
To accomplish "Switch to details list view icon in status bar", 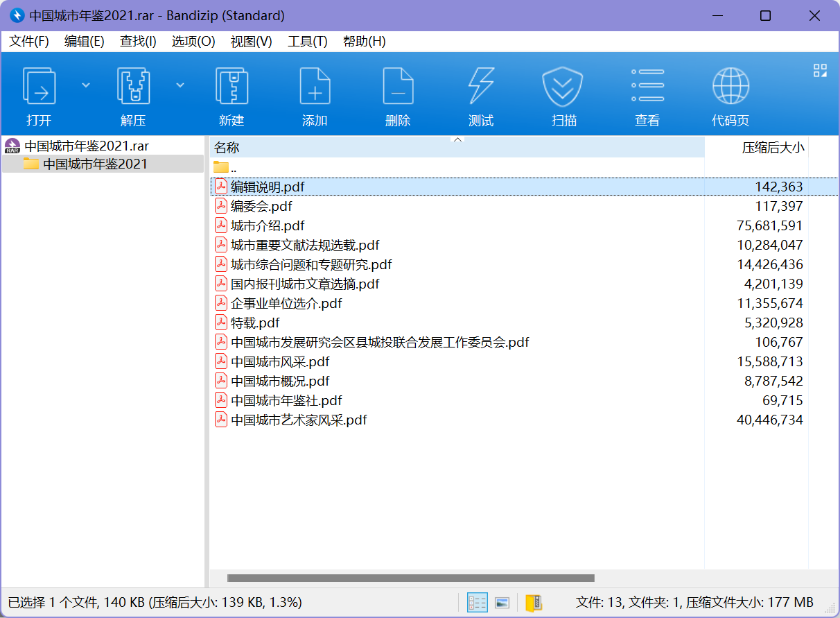I will click(x=478, y=602).
